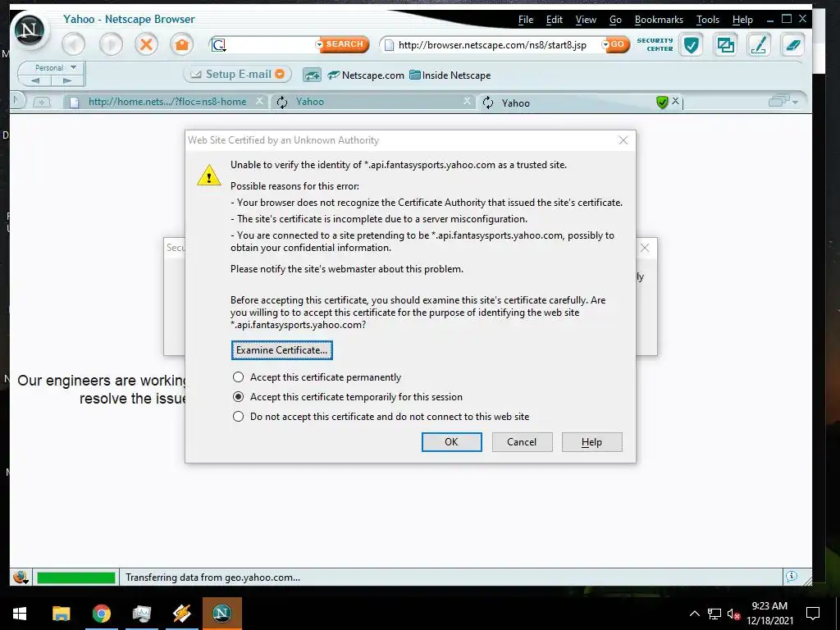840x630 pixels.
Task: Open the Tools menu
Action: coord(708,20)
